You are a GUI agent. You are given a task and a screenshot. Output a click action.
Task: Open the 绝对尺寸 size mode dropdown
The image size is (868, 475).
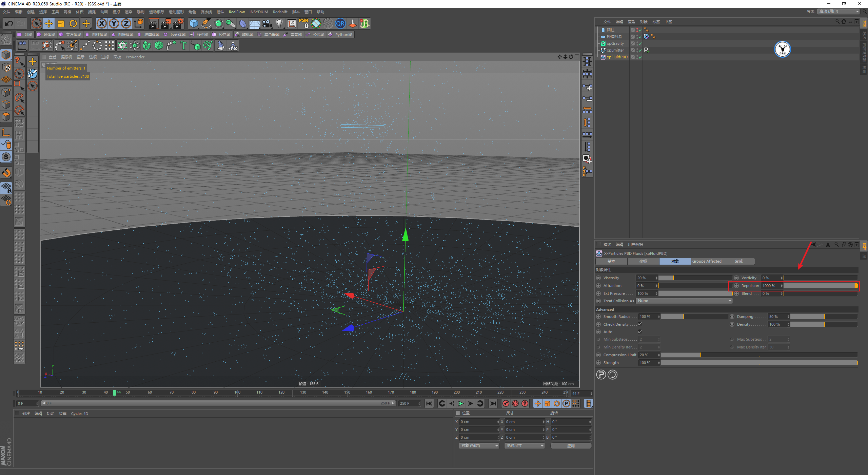tap(525, 446)
